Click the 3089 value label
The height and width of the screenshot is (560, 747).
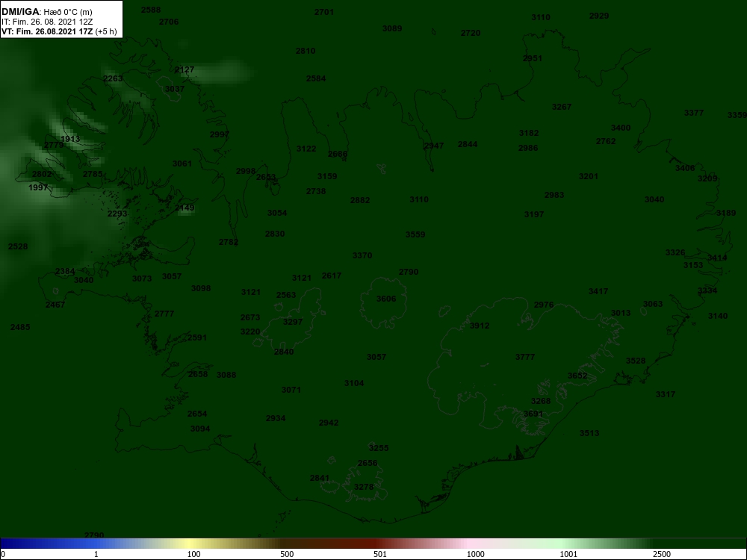392,28
